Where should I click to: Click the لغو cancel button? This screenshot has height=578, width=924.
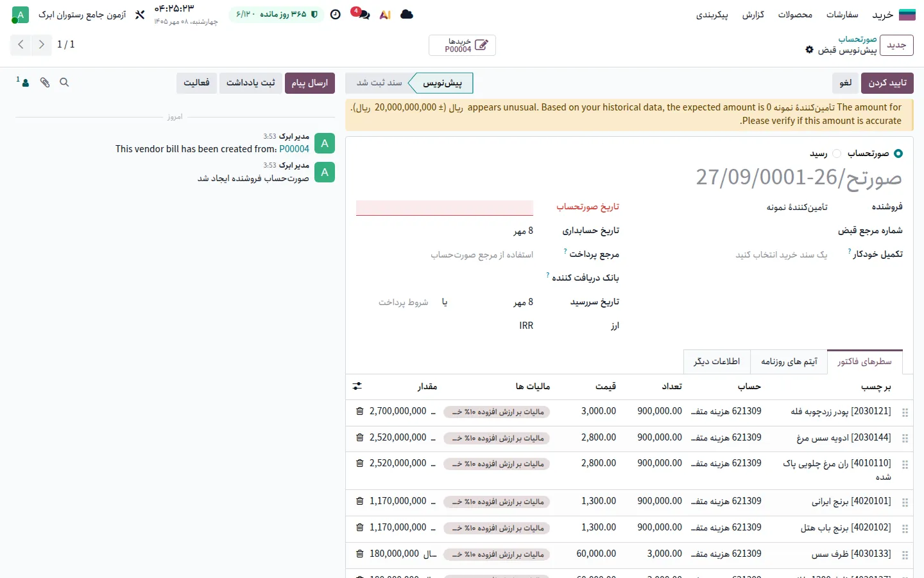pyautogui.click(x=846, y=83)
